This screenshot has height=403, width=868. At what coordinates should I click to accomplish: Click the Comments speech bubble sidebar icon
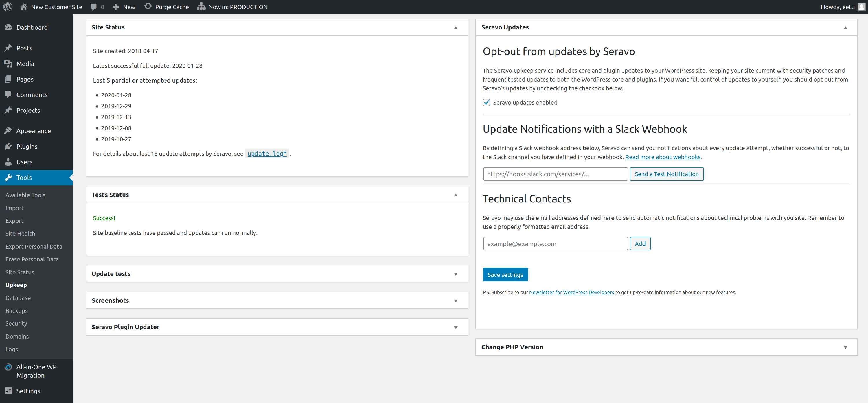coord(8,95)
